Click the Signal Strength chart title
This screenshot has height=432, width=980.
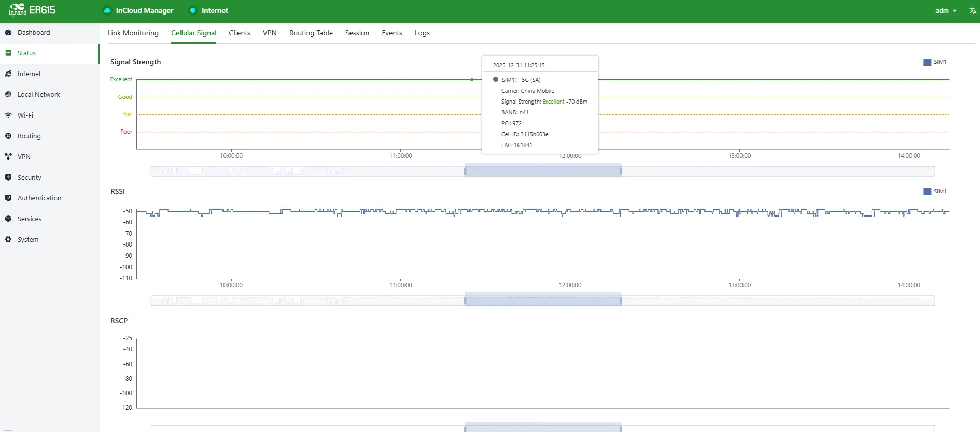click(136, 62)
